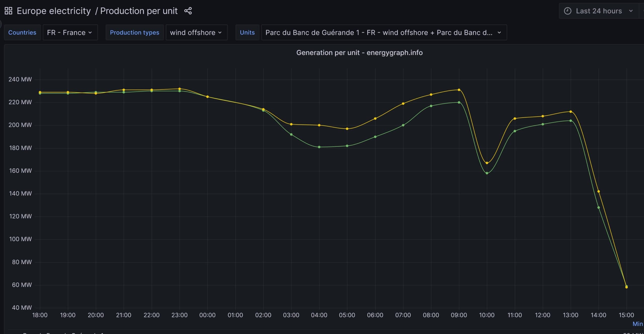Click the yellow data point at 05:00
The width and height of the screenshot is (644, 334).
[347, 129]
